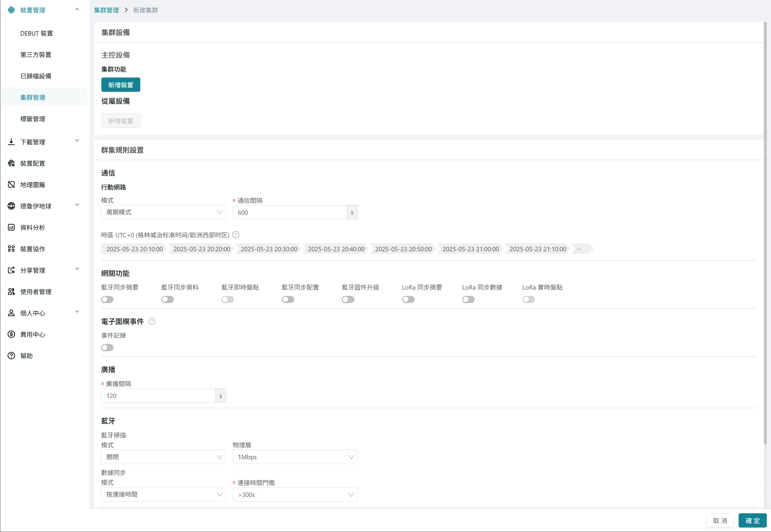Click the 資料分析 chart icon

click(x=11, y=227)
